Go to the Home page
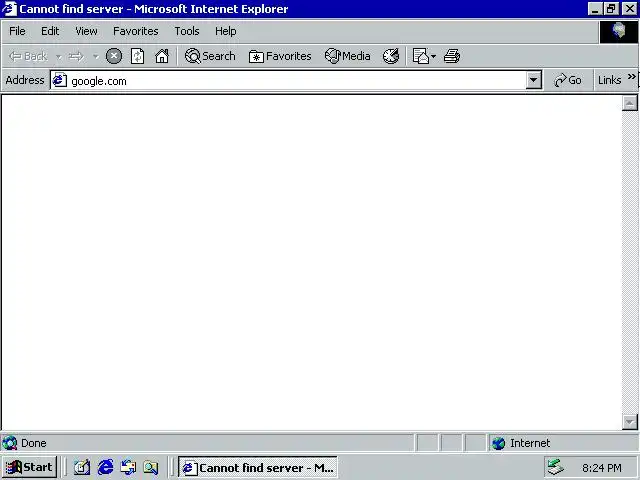 (162, 56)
